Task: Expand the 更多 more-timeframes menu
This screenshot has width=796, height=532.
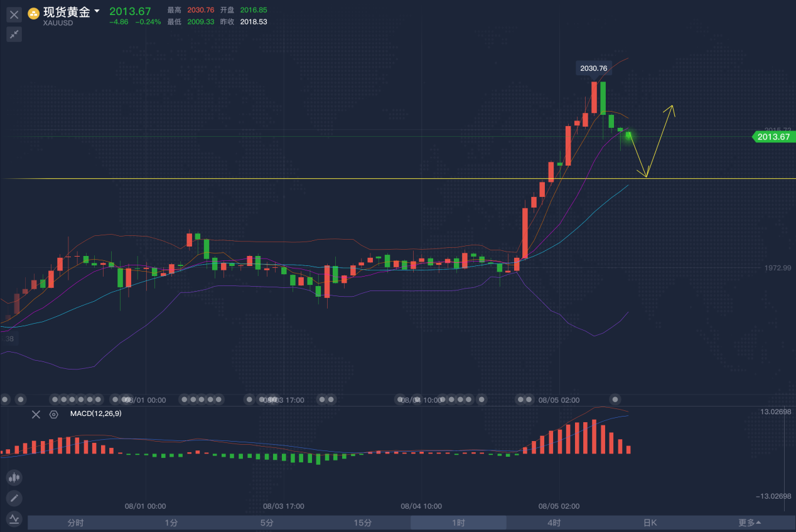Action: [x=749, y=523]
